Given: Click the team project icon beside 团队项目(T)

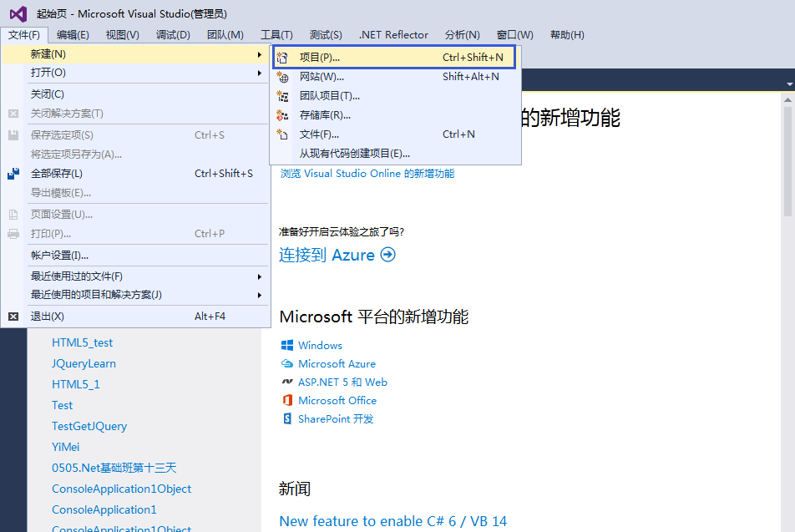Looking at the screenshot, I should (x=282, y=96).
